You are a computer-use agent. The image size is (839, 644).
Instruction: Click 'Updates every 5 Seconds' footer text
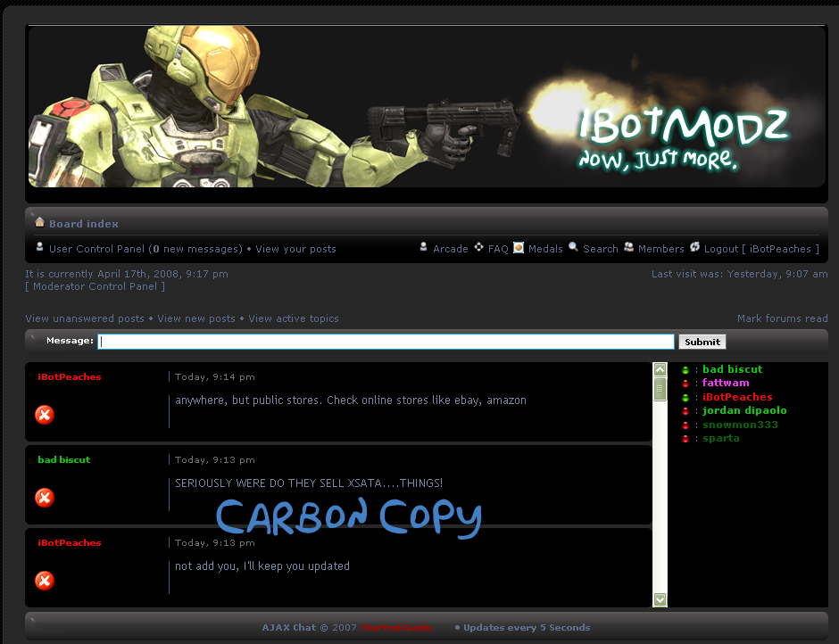pos(527,628)
